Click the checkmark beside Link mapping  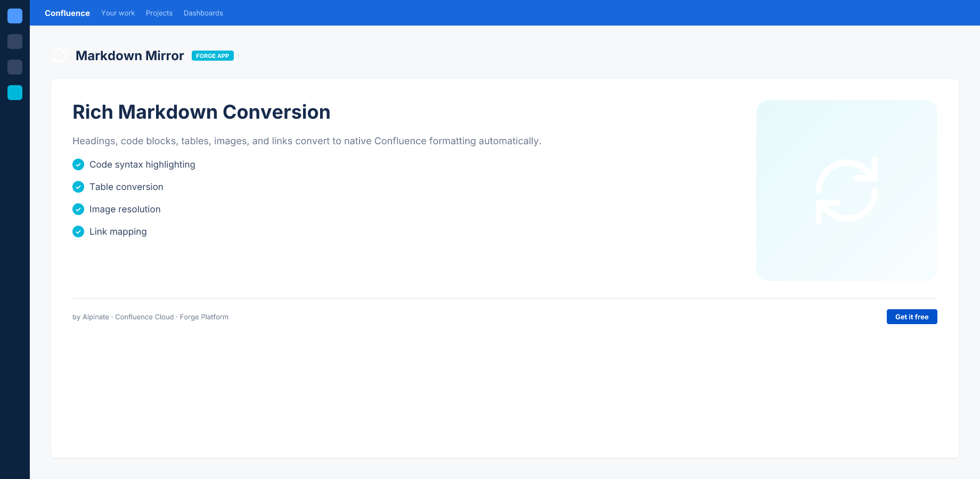coord(78,232)
